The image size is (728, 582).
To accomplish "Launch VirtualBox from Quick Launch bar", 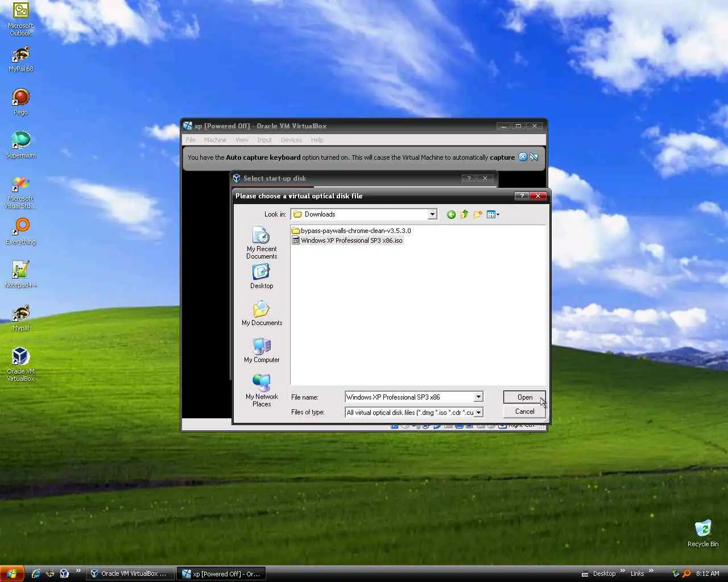I will click(x=64, y=573).
